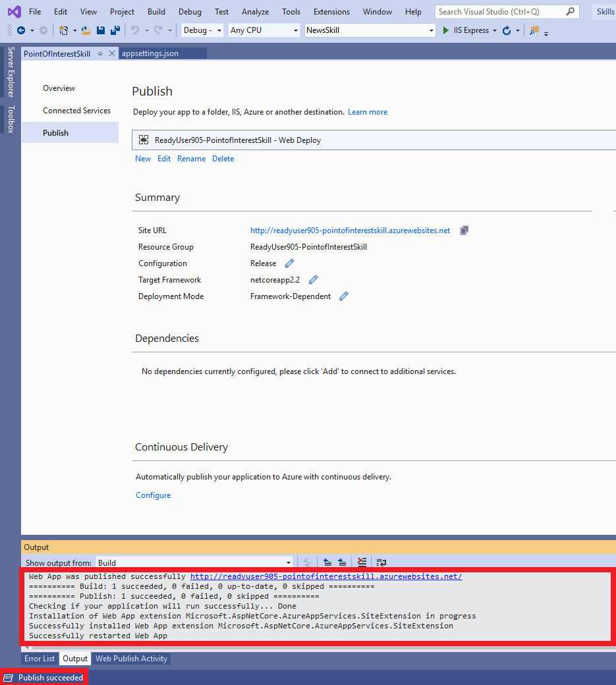The width and height of the screenshot is (616, 685).
Task: Click the Skills solution name button
Action: coord(605,12)
